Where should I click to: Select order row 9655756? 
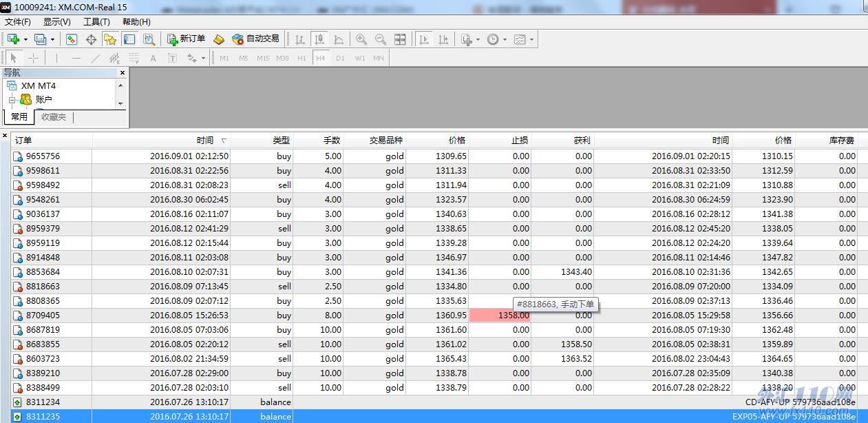434,156
